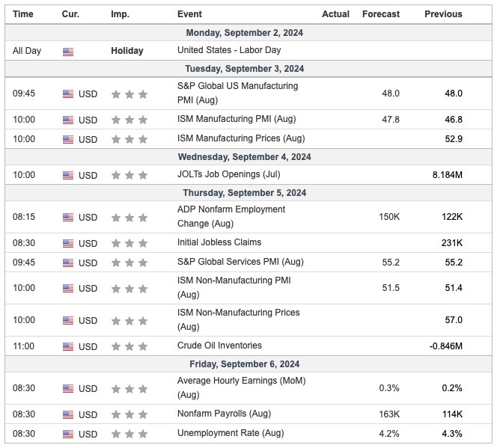Click Wednesday, September 4, 2024 date header

244,157
